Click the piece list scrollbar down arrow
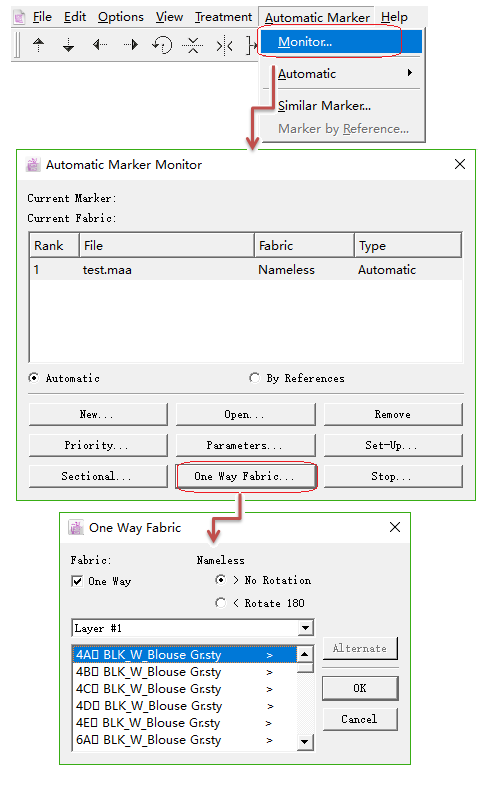The width and height of the screenshot is (484, 794). pos(305,742)
